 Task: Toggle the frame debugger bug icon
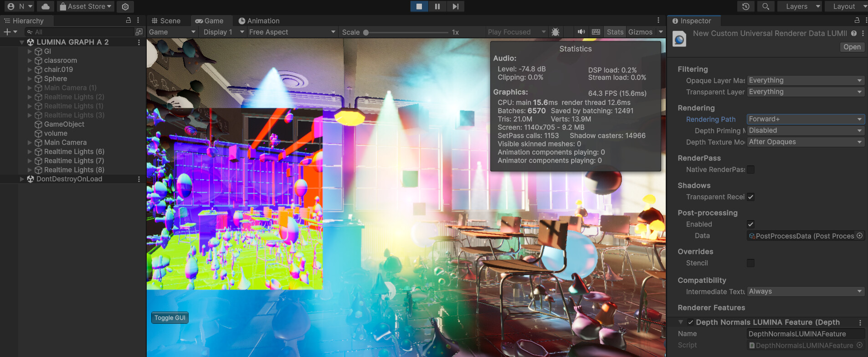(555, 32)
